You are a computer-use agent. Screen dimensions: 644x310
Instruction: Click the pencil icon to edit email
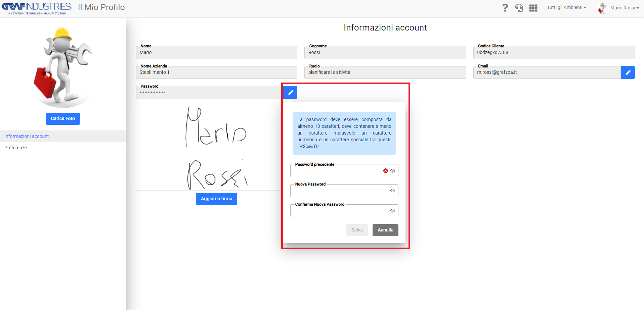pos(628,72)
